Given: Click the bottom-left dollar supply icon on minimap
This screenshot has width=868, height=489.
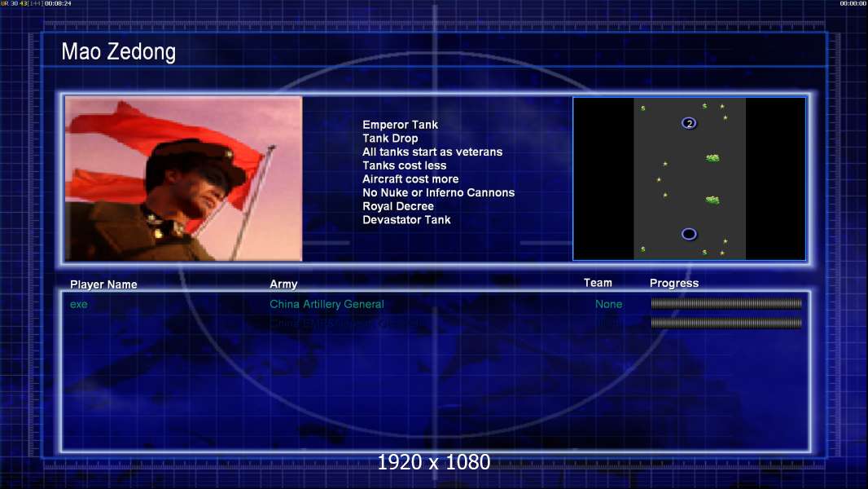Looking at the screenshot, I should pos(642,249).
